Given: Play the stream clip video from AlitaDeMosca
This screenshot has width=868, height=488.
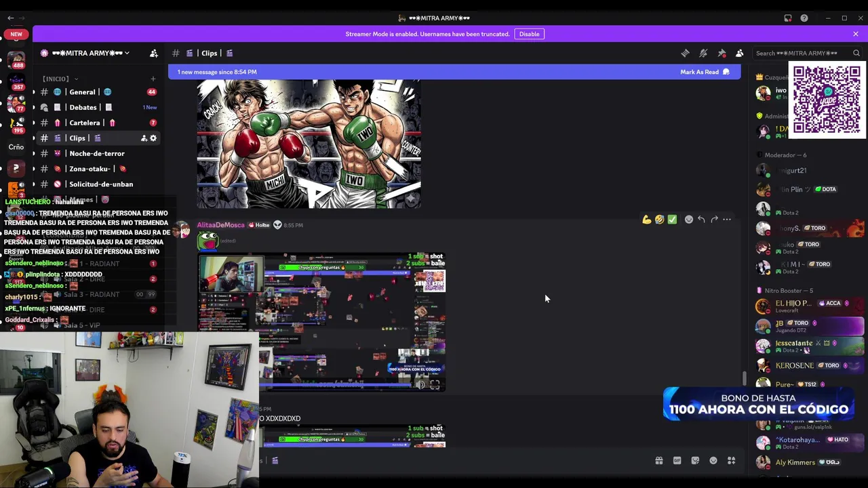Looking at the screenshot, I should click(321, 322).
